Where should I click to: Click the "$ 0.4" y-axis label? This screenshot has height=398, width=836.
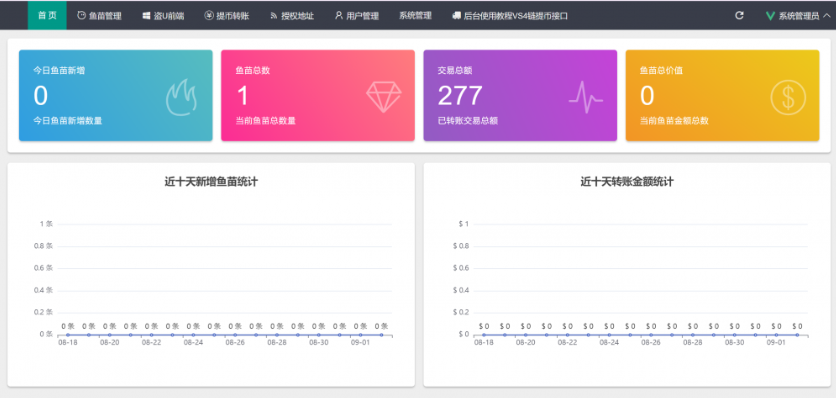coord(461,290)
